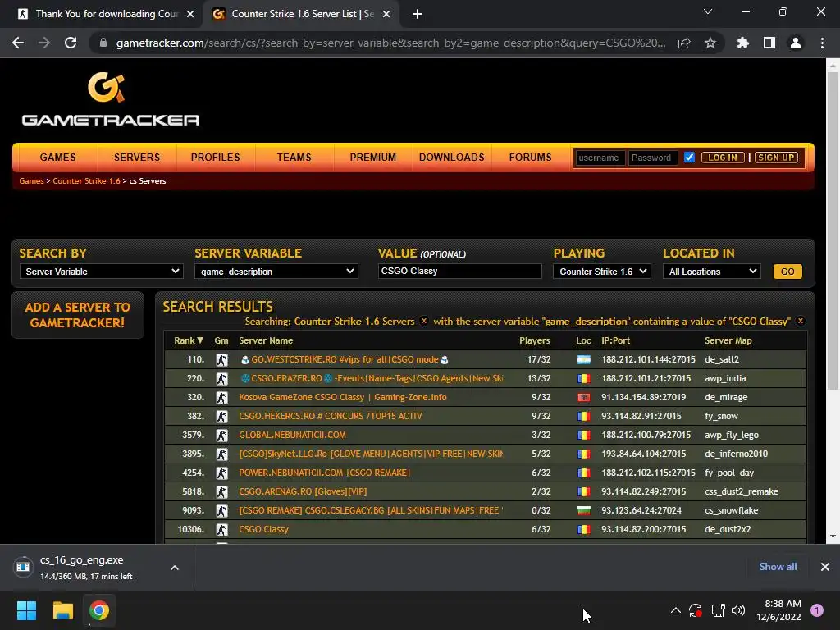
Task: Open the Chrome profile icon
Action: click(x=796, y=43)
